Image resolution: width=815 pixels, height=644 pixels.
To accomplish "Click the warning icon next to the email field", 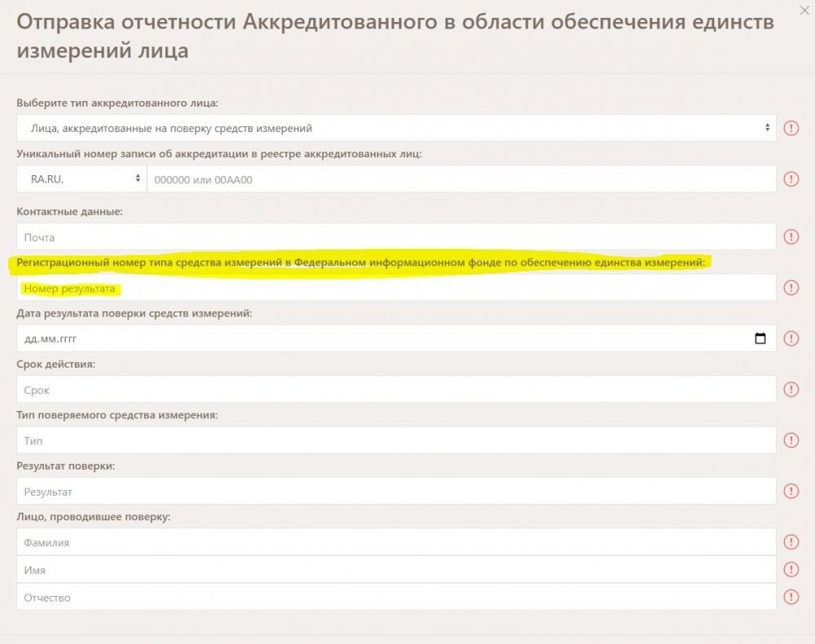I will click(x=791, y=236).
